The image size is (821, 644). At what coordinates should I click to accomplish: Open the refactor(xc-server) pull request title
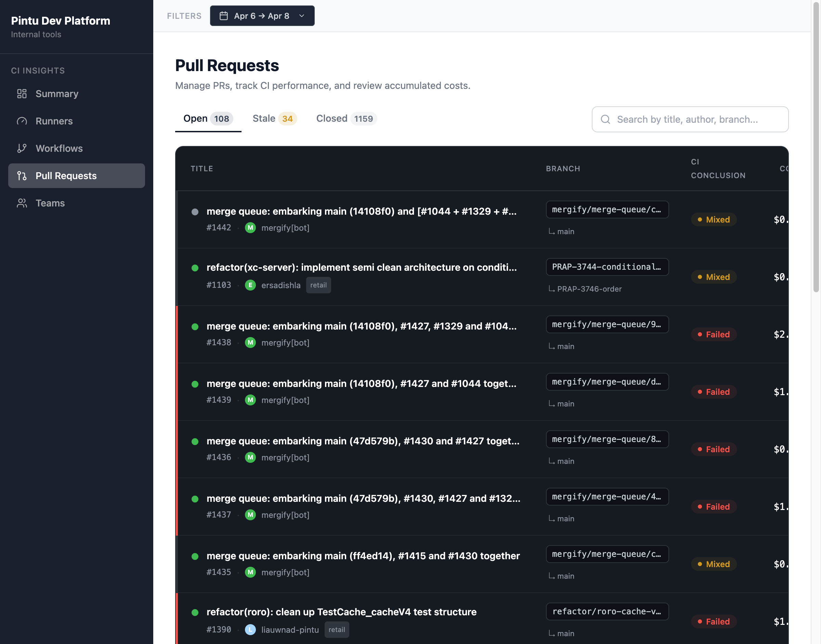coord(361,267)
